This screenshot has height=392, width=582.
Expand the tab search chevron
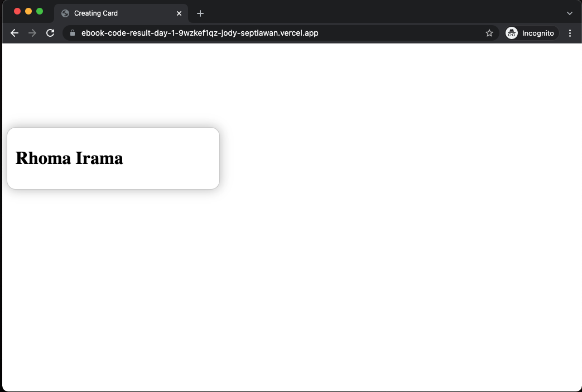tap(569, 13)
